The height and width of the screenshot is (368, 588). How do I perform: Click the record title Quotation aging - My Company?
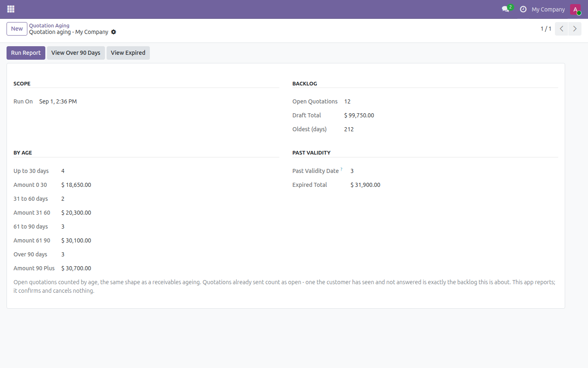[x=69, y=32]
